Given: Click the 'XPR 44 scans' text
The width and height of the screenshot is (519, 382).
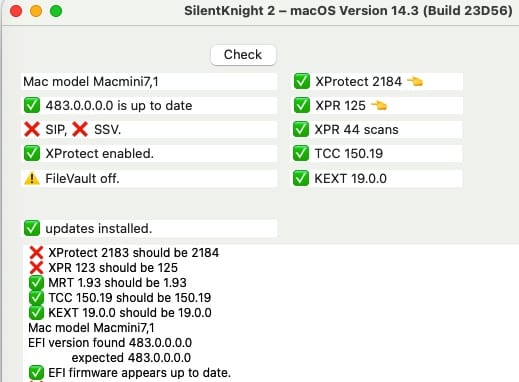Looking at the screenshot, I should click(x=357, y=129).
